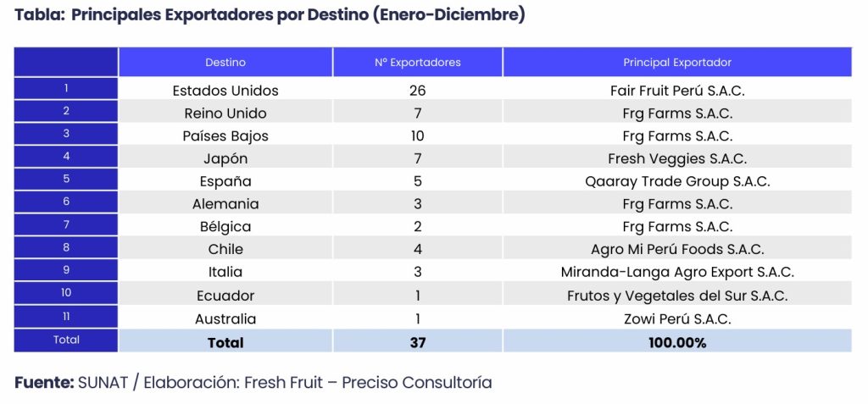This screenshot has height=404, width=868.
Task: Select "Miranda-Langa Agro Export S.A.C." cell
Action: pos(676,273)
